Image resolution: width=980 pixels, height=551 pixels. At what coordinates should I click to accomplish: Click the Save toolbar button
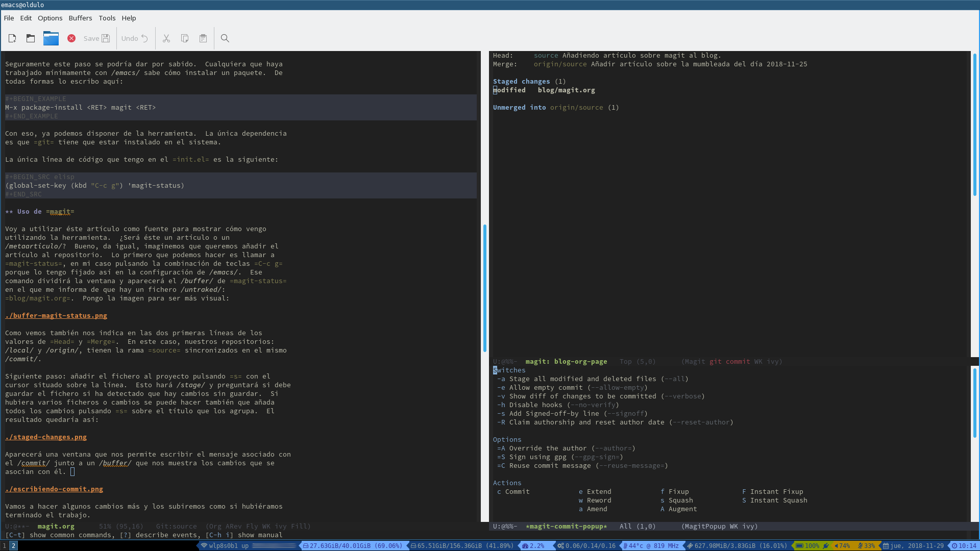click(x=97, y=38)
